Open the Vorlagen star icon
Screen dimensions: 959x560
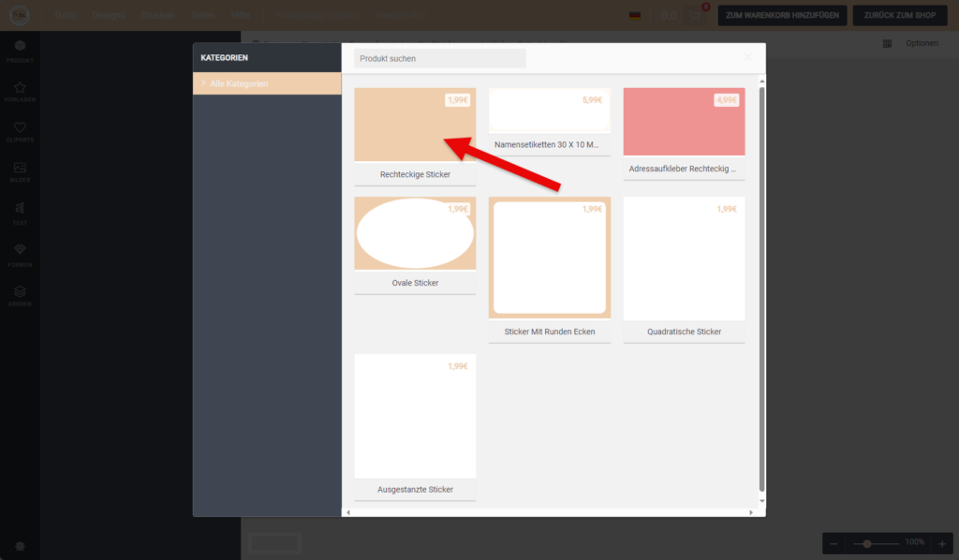20,91
